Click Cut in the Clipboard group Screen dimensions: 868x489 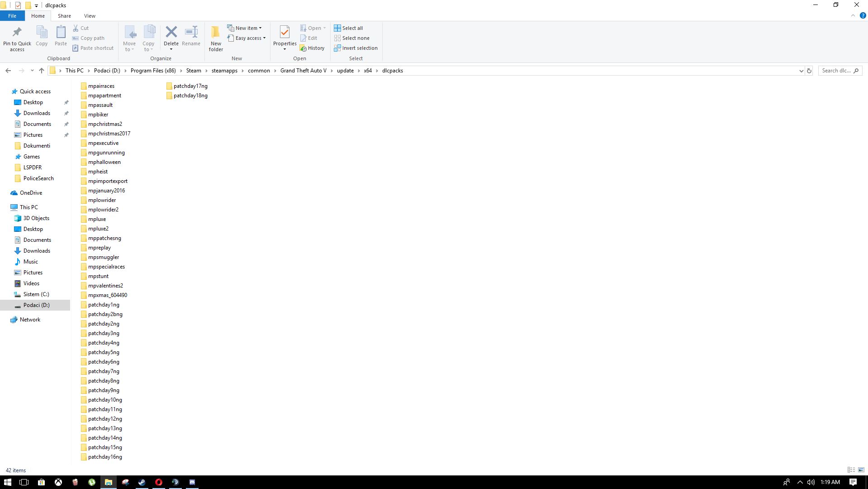tap(81, 28)
